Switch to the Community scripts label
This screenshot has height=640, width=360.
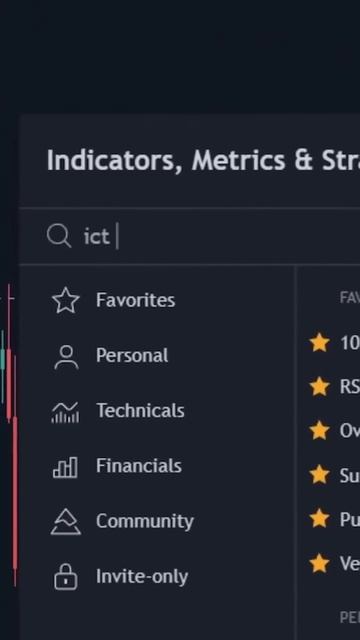pos(145,521)
